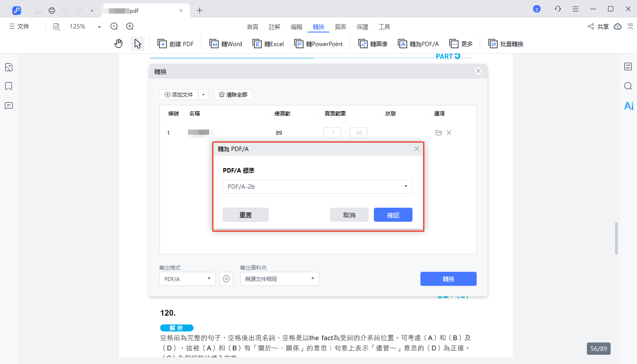Open the 轉為PDF/A tool
The width and height of the screenshot is (637, 364).
418,43
